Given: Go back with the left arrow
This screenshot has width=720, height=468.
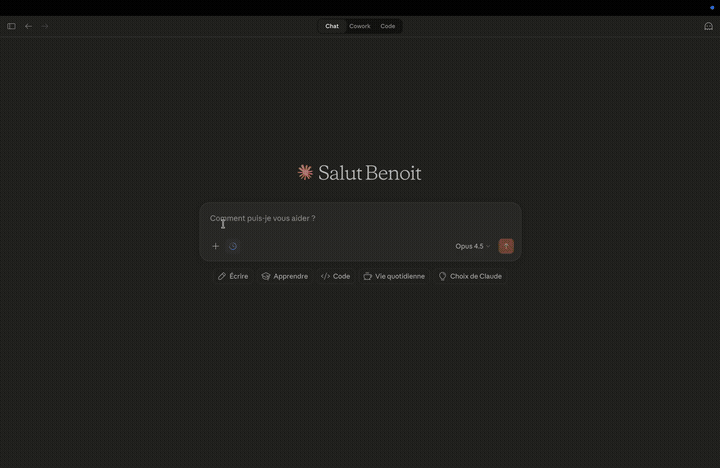Looking at the screenshot, I should [x=28, y=26].
